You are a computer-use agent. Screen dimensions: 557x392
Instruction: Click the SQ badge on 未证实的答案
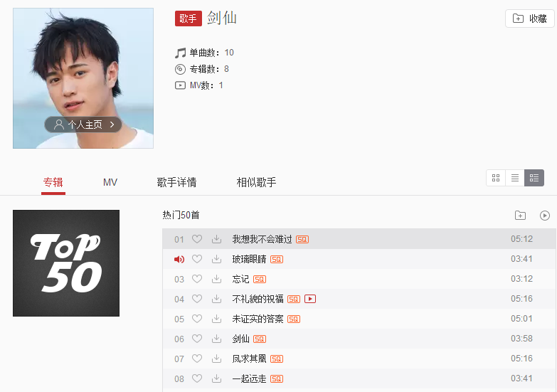[x=294, y=319]
